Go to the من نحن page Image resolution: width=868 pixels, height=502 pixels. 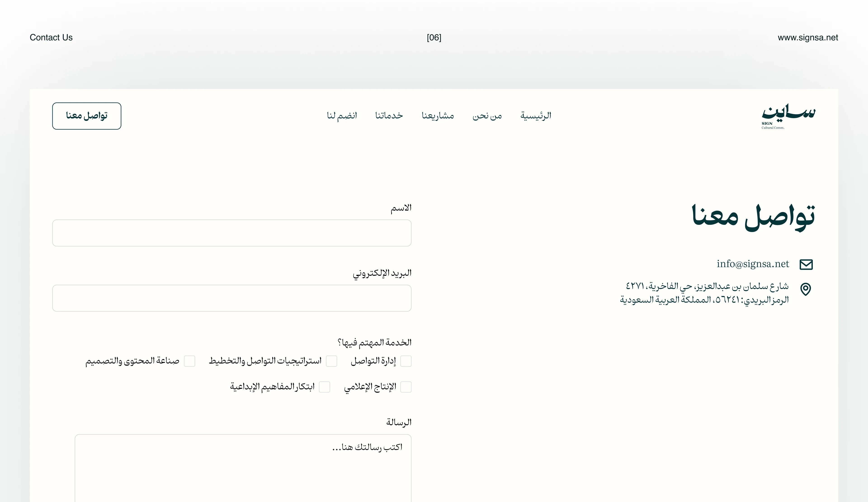coord(487,116)
